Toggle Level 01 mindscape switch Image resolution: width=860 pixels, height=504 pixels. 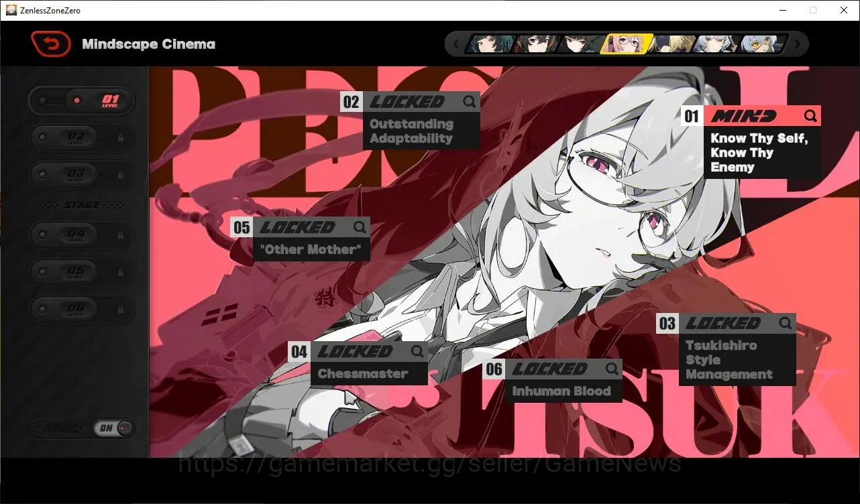click(81, 101)
